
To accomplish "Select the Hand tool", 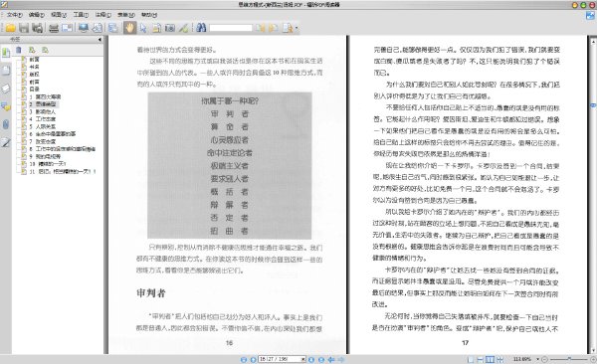I will tap(129, 28).
